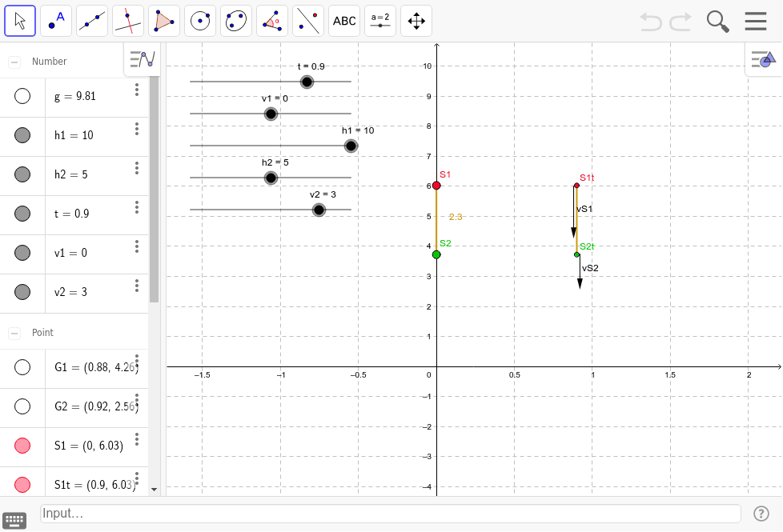Select the Polygon tool

pyautogui.click(x=164, y=21)
